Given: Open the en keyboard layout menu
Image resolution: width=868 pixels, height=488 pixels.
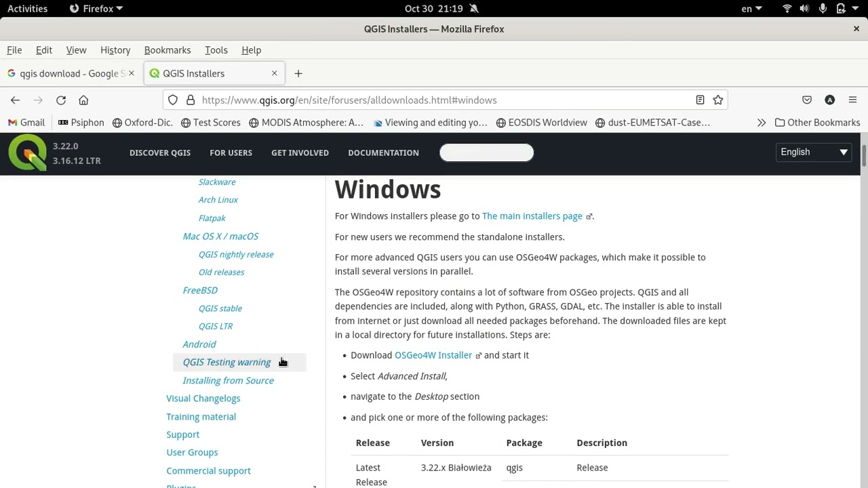Looking at the screenshot, I should (751, 9).
